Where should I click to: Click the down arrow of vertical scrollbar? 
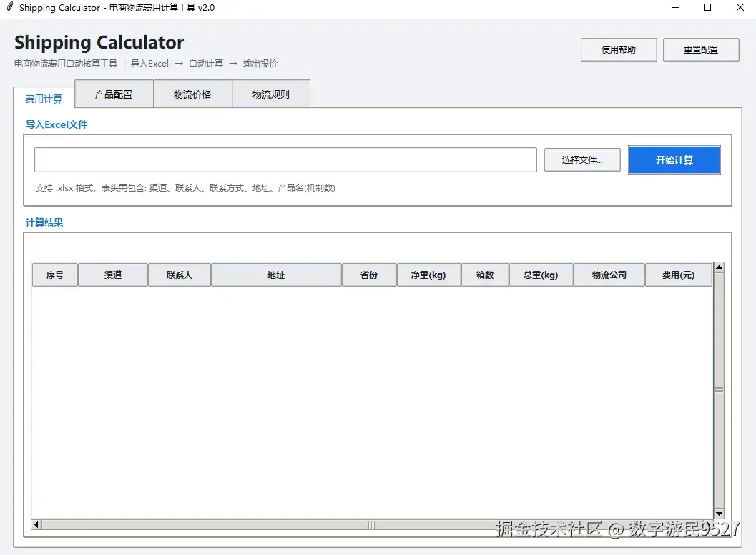[717, 514]
